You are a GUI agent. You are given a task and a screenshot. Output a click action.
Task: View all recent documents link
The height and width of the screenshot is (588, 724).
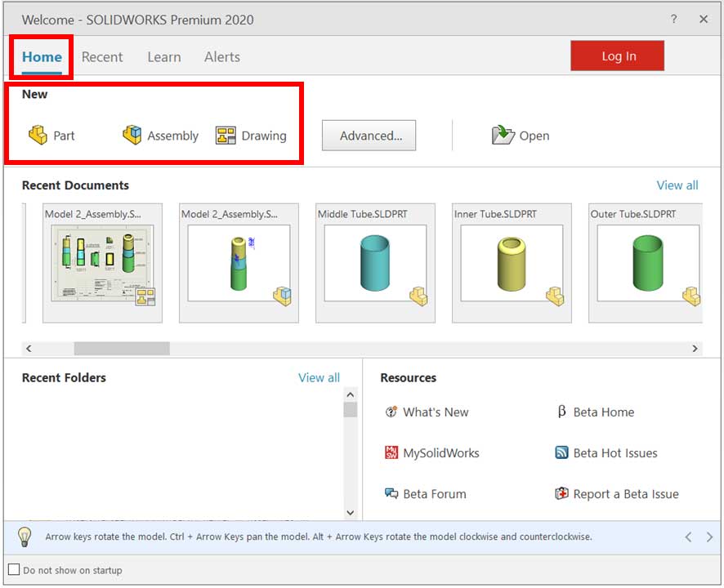coord(677,185)
